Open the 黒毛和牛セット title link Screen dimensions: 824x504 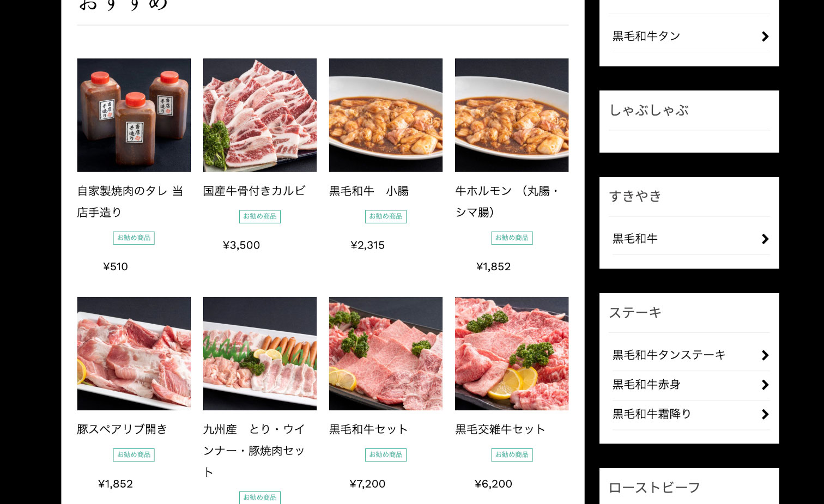(368, 429)
